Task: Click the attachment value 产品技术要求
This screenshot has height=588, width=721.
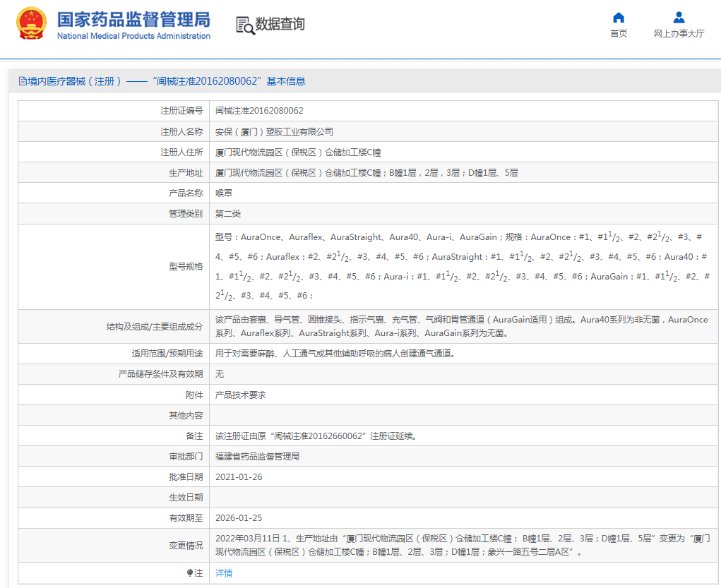Action: point(241,395)
